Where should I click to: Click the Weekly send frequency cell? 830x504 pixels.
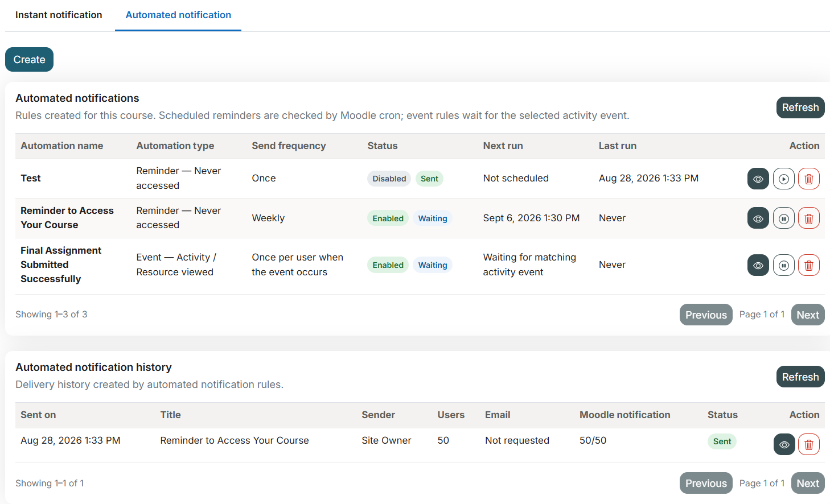pos(268,218)
